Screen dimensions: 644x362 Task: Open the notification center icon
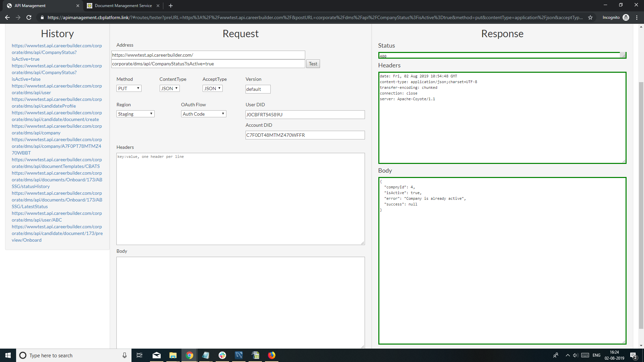(x=634, y=355)
